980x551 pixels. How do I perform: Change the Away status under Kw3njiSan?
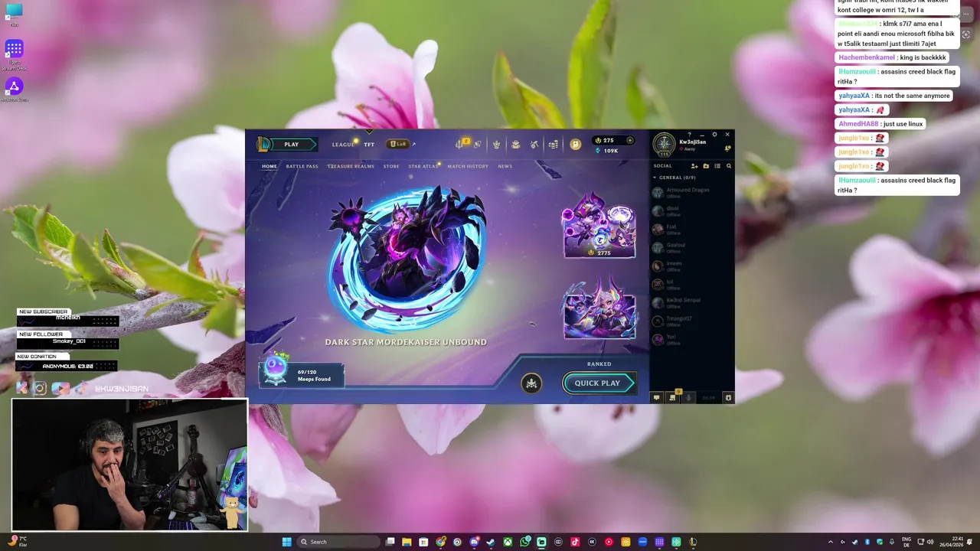tap(689, 149)
